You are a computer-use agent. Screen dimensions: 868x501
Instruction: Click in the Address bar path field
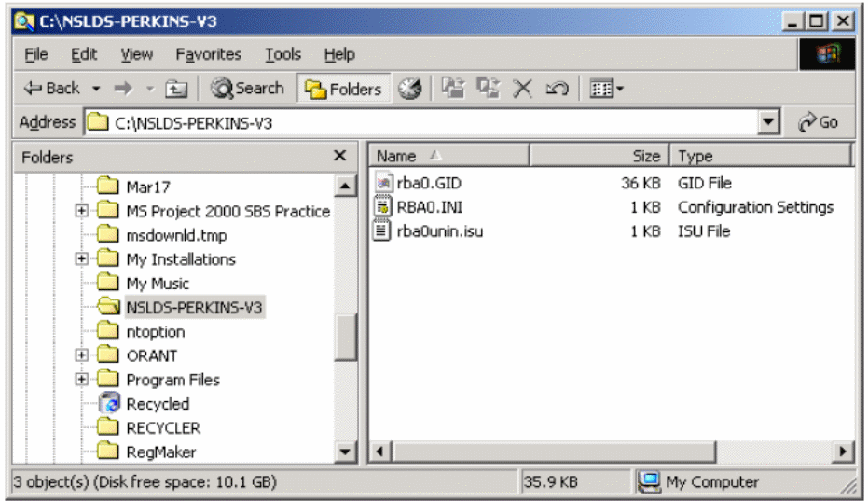(420, 122)
